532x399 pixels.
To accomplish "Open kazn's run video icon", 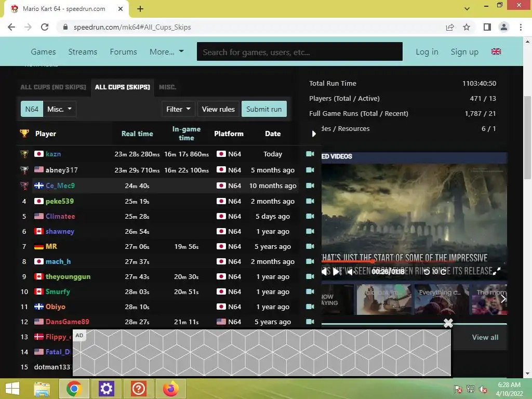I will 310,154.
